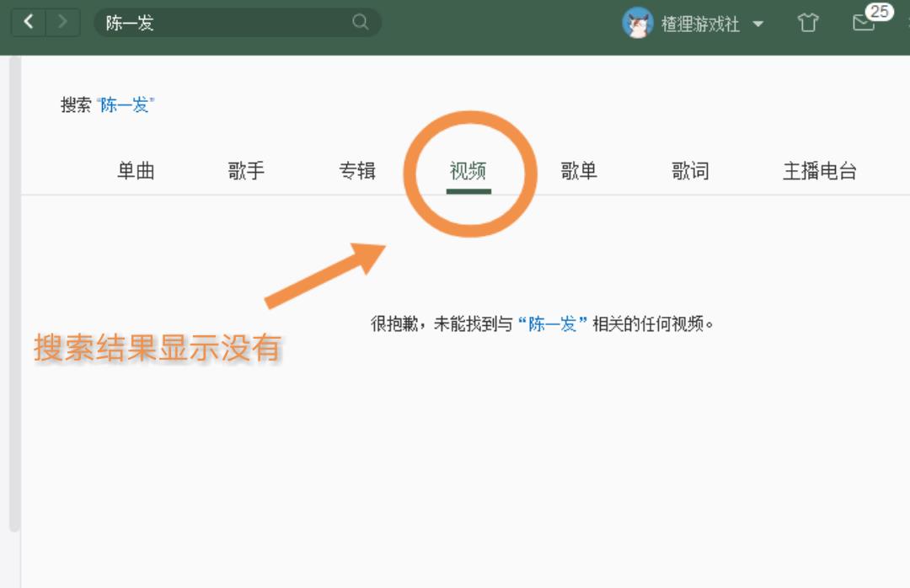Click the 陈一发 keyword beside 搜索

click(x=125, y=105)
